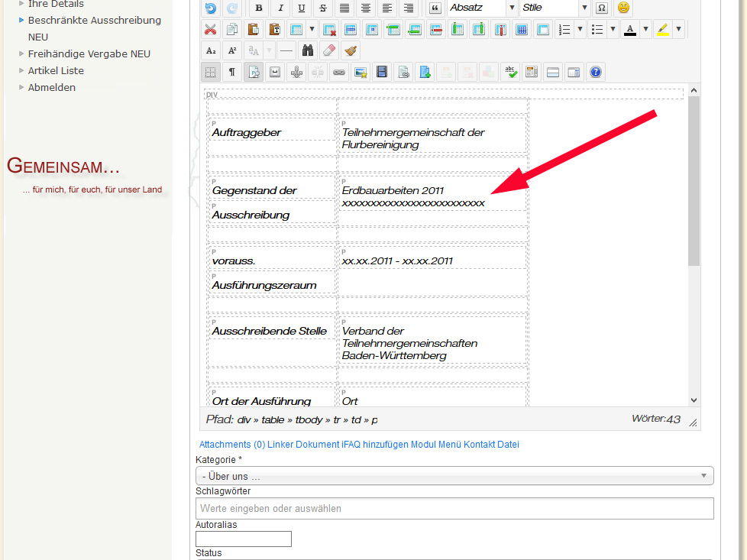Screen dimensions: 747x560
Task: Open Freihändige Vergabe NEU menu item
Action: click(89, 53)
